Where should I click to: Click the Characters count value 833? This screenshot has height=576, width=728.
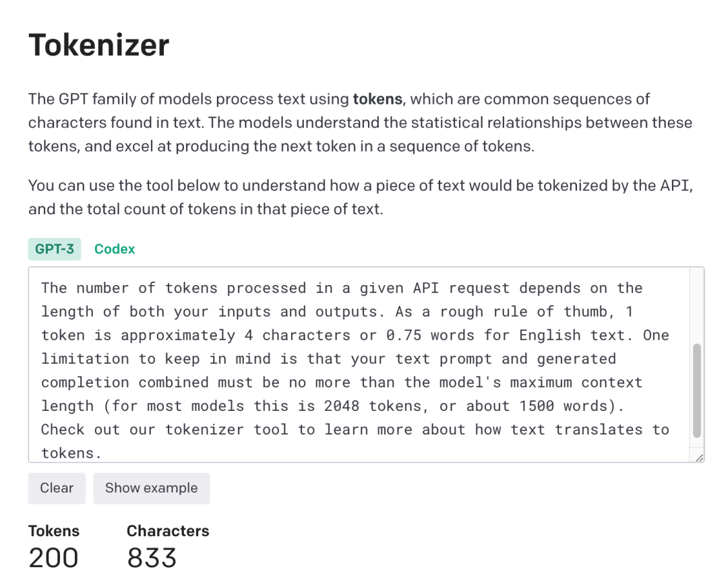pyautogui.click(x=152, y=557)
